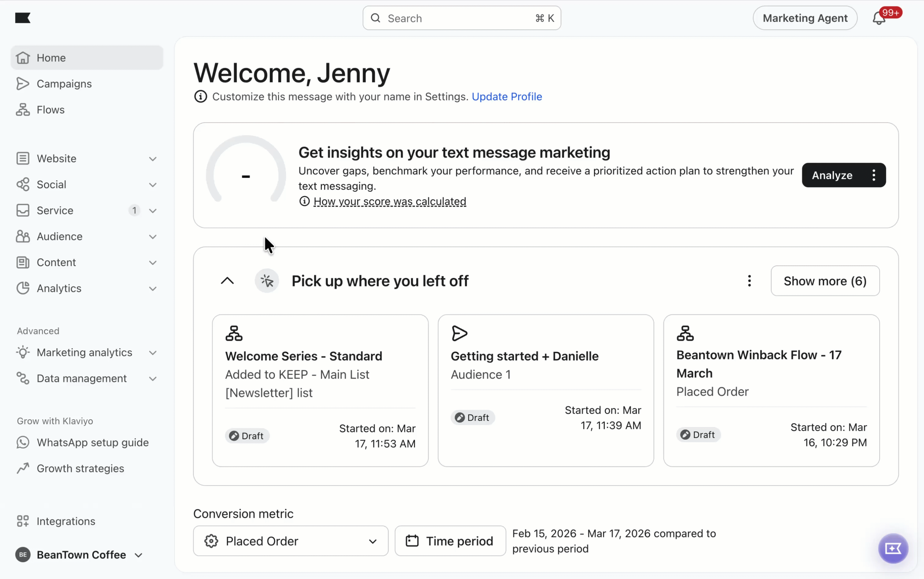The height and width of the screenshot is (579, 924).
Task: Expand the Social menu chevron
Action: [153, 184]
